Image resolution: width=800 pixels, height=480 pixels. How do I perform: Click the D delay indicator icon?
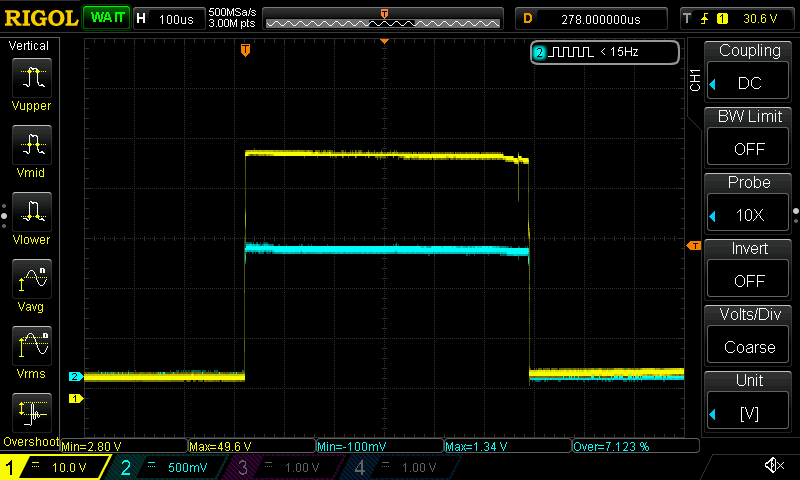pyautogui.click(x=528, y=19)
